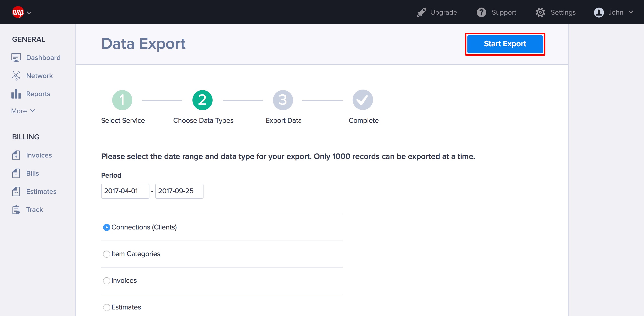Open the John user dropdown
Viewport: 644px width, 316px height.
pos(613,12)
